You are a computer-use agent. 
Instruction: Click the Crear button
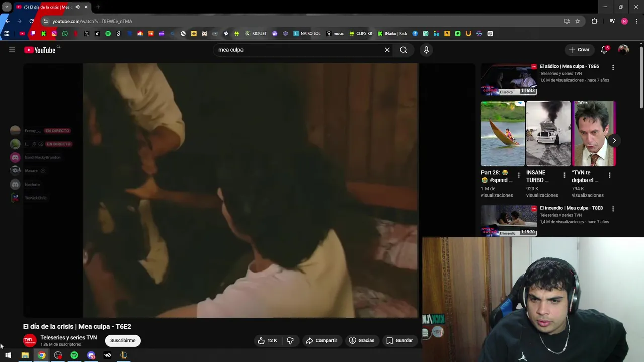pyautogui.click(x=579, y=50)
